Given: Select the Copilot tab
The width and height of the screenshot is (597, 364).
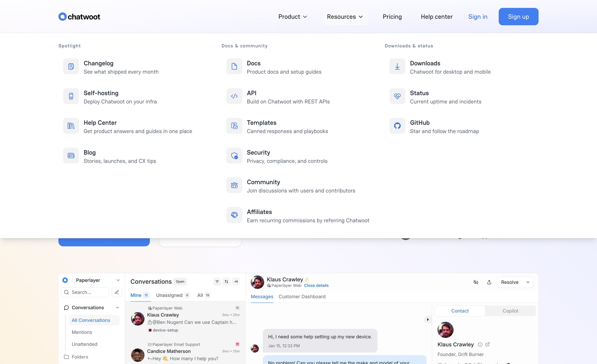Looking at the screenshot, I should [510, 311].
